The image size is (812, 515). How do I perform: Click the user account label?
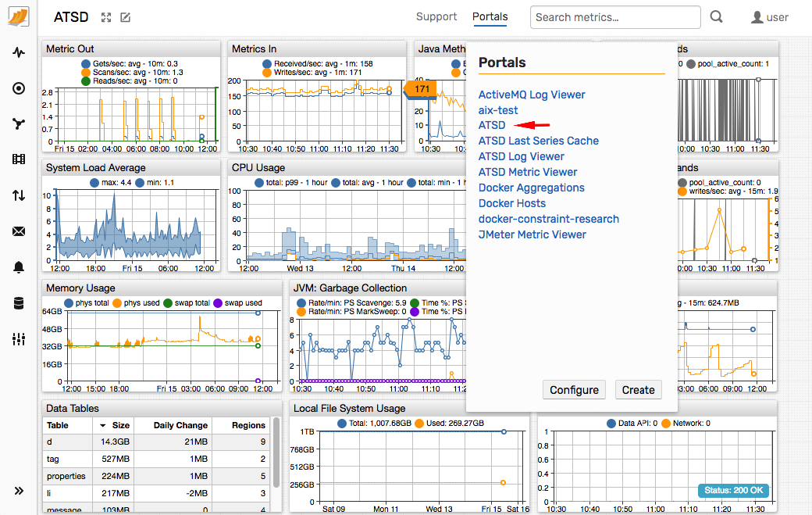point(777,17)
